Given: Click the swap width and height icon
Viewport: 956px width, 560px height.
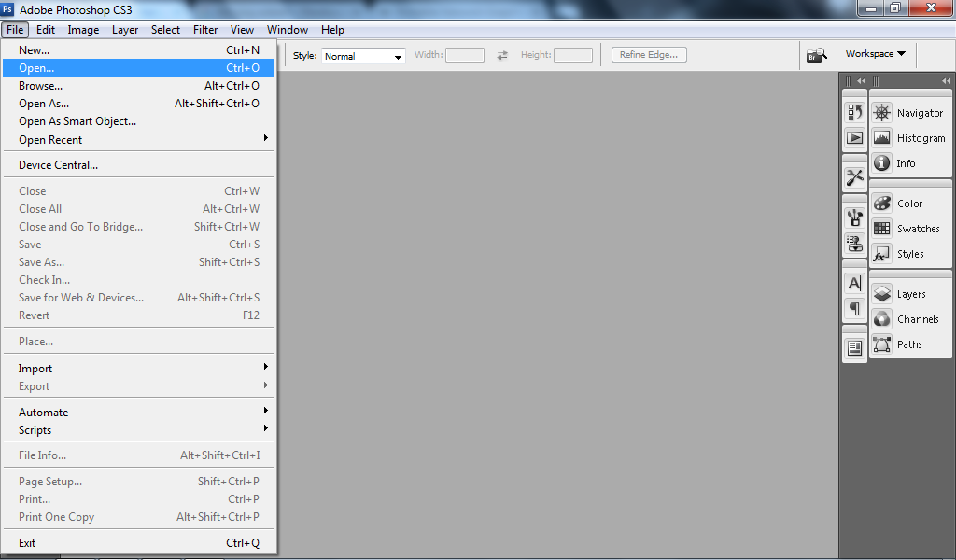Looking at the screenshot, I should coord(501,55).
